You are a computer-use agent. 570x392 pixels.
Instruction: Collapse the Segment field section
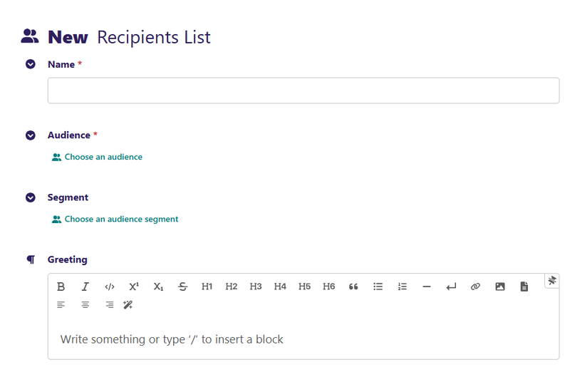[x=31, y=197]
